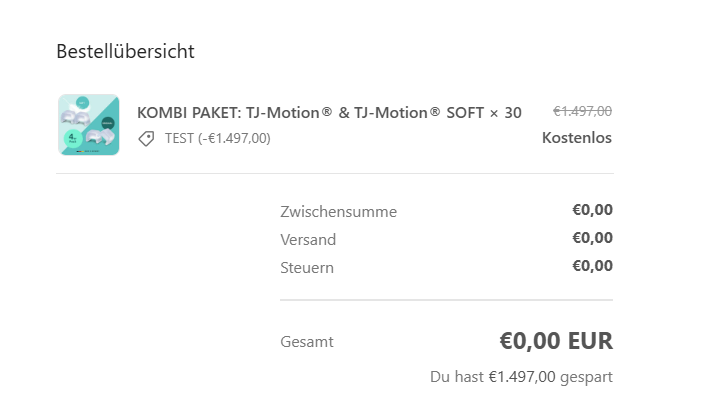Click the Zwischensumme €0,00 amount

pyautogui.click(x=592, y=210)
